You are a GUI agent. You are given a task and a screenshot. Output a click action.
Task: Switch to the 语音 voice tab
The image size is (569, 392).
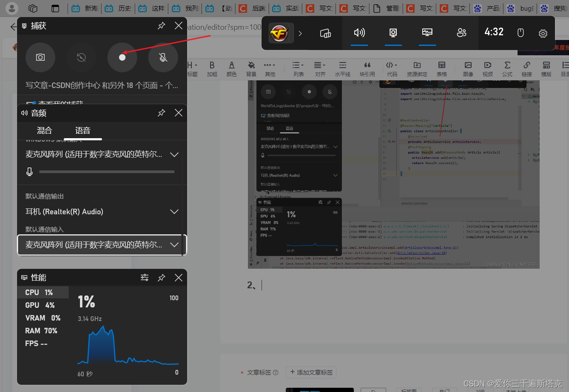pos(83,131)
